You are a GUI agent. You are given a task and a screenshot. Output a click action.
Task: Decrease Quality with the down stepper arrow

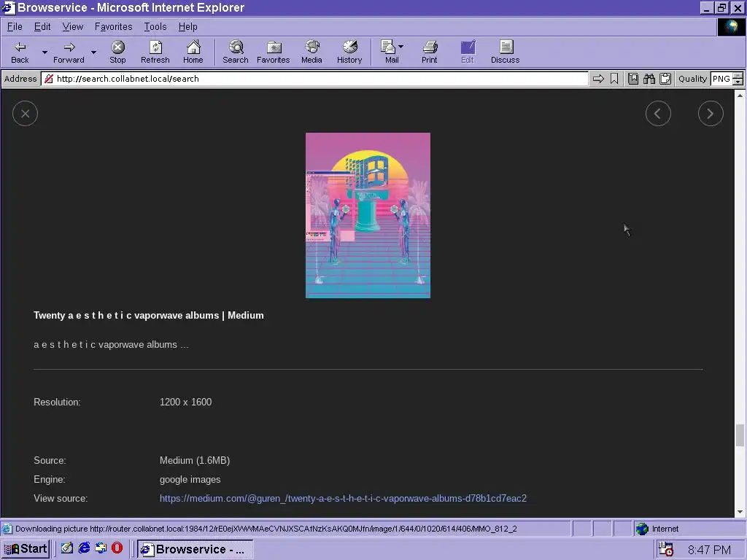point(738,82)
